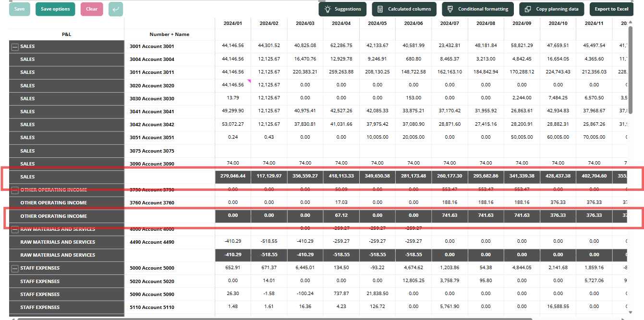Click the Conditional formatting paint icon
Viewport: 644px width, 320px height.
tap(450, 9)
